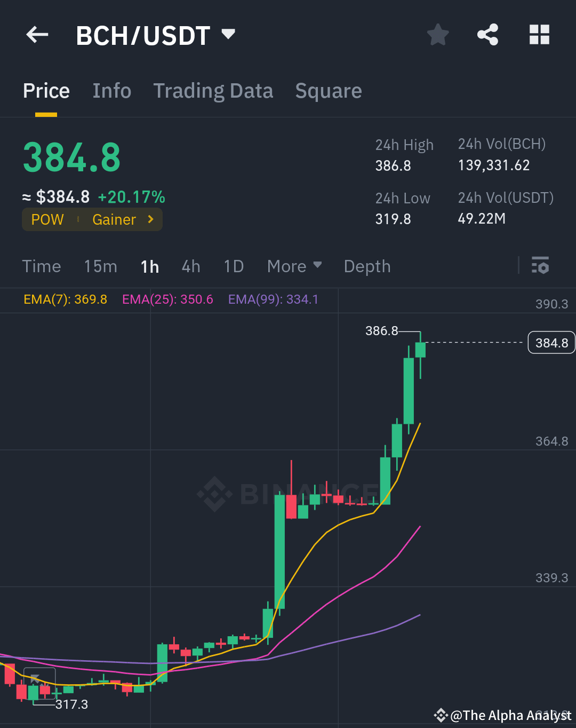Tap the Alpha Analyst diamond logo
576x728 pixels.
[x=442, y=715]
